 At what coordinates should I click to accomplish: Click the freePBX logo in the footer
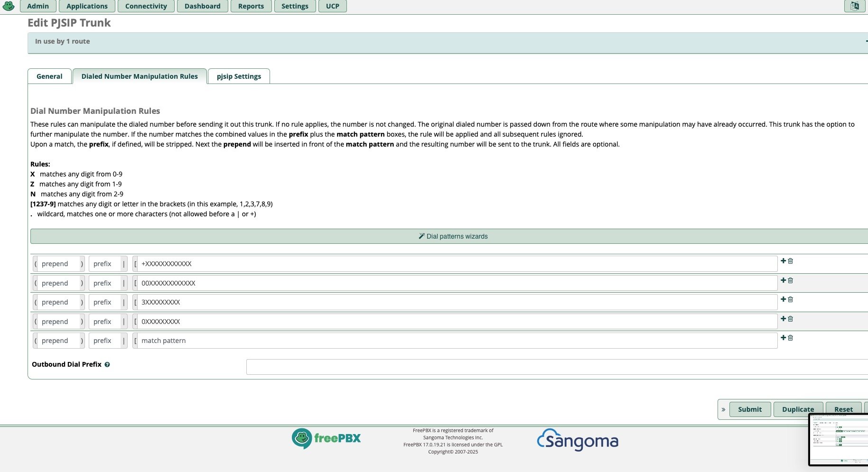326,438
